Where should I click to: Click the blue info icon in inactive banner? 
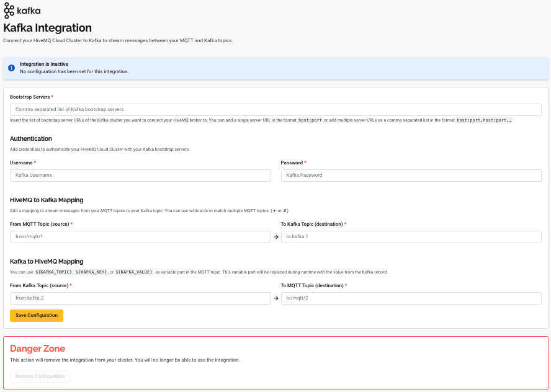12,68
